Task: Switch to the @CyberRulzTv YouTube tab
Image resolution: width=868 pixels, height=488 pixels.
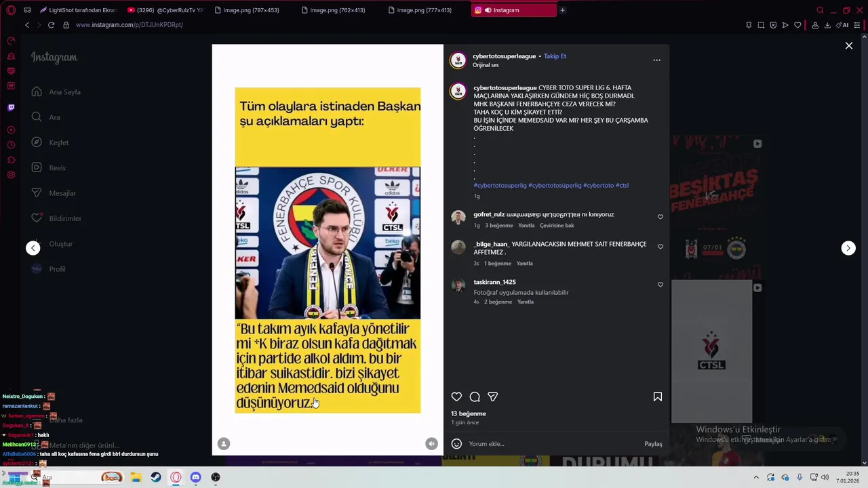Action: tap(165, 10)
